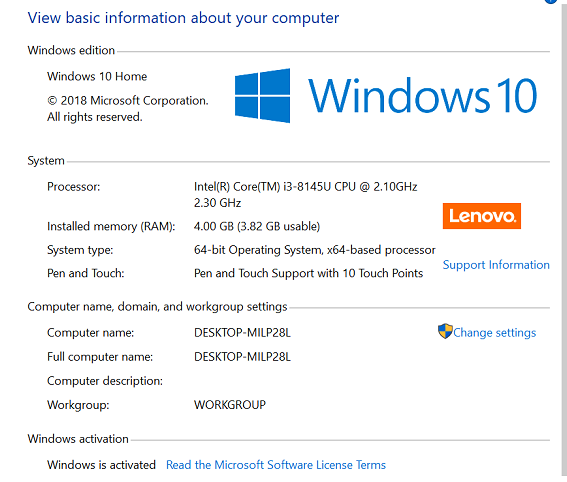Read the Microsoft Software License Terms
Screen dimensions: 567x482
tap(276, 465)
